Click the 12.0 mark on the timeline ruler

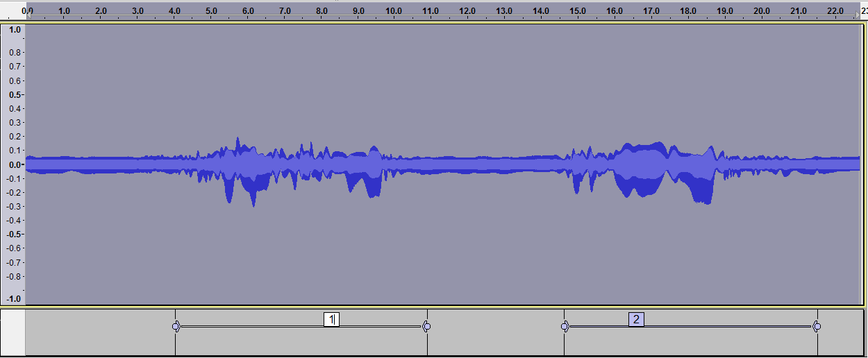click(467, 11)
